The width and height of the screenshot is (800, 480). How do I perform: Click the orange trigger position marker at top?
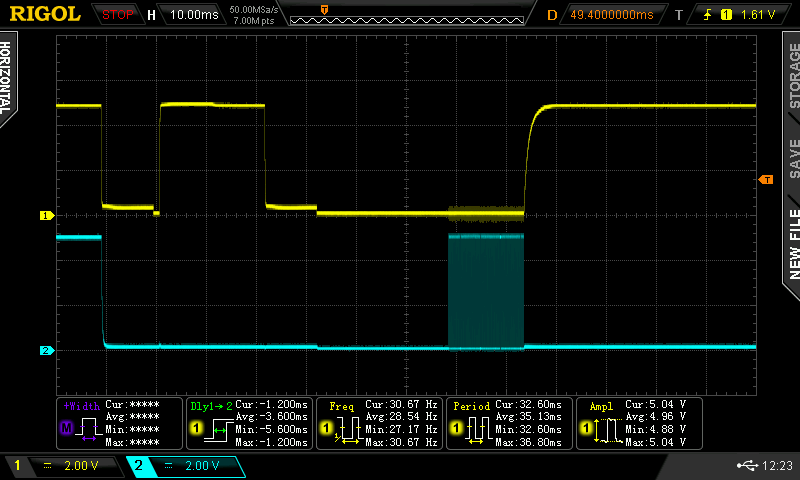pyautogui.click(x=324, y=10)
